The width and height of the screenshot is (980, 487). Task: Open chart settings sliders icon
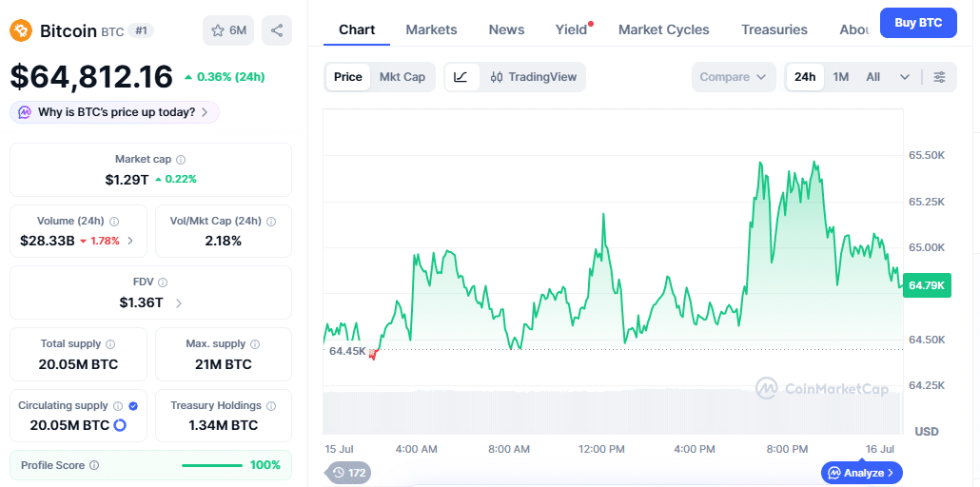click(939, 77)
